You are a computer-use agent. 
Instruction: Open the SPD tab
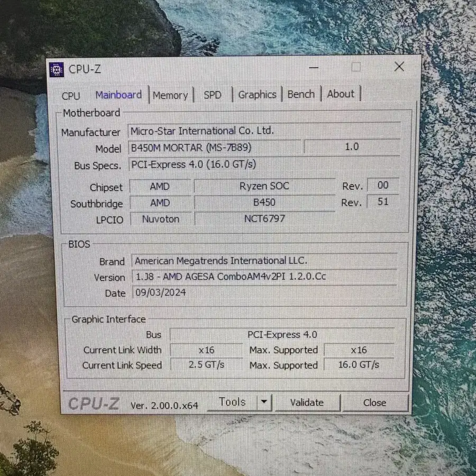(x=213, y=95)
